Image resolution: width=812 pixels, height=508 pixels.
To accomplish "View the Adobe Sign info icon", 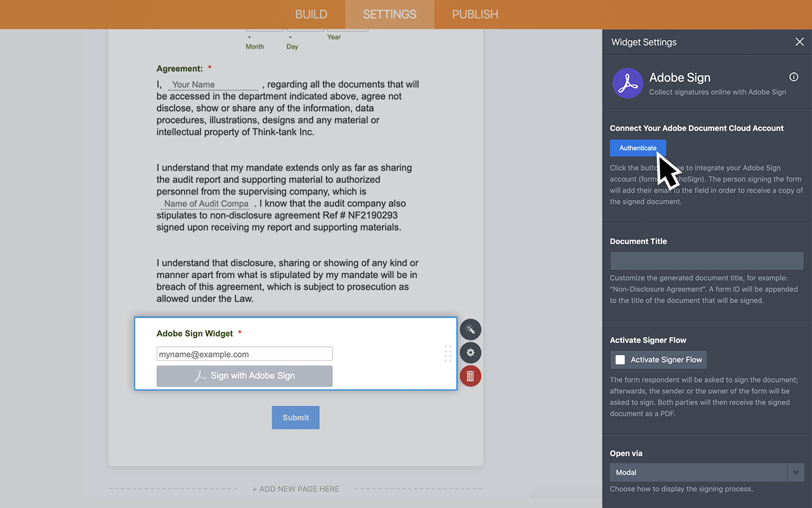I will (794, 76).
